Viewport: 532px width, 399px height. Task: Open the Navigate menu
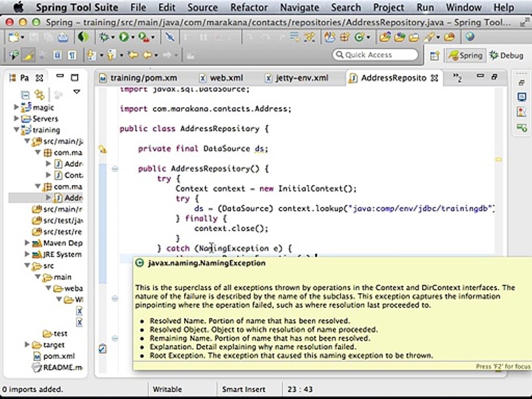coord(299,7)
